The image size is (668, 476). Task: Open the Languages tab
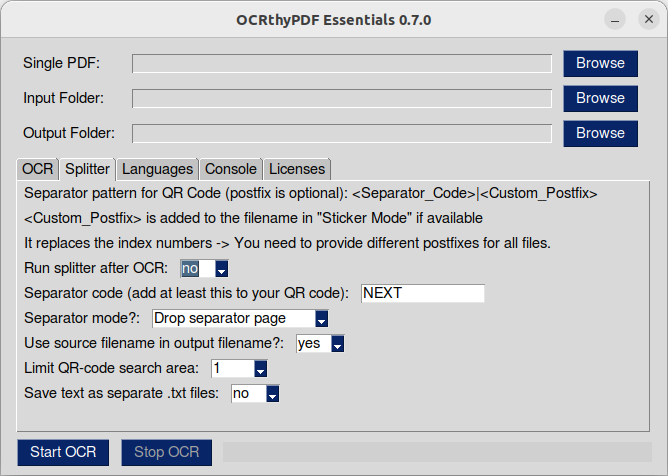click(x=157, y=169)
